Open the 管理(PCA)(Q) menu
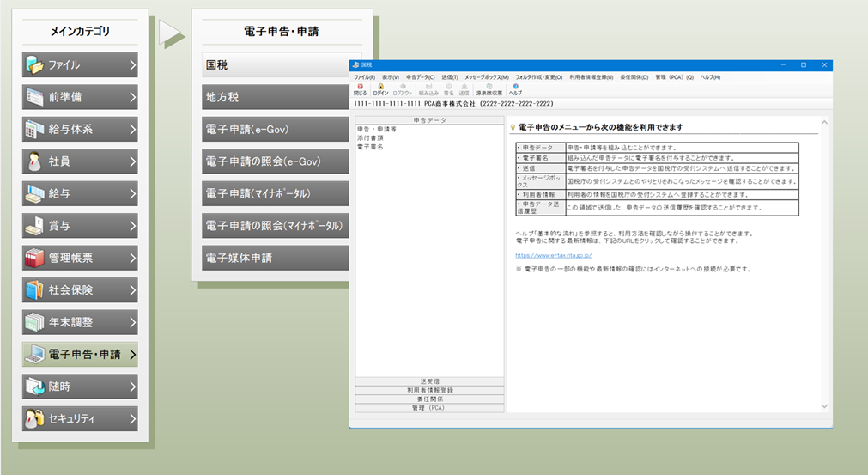Image resolution: width=868 pixels, height=475 pixels. click(674, 77)
